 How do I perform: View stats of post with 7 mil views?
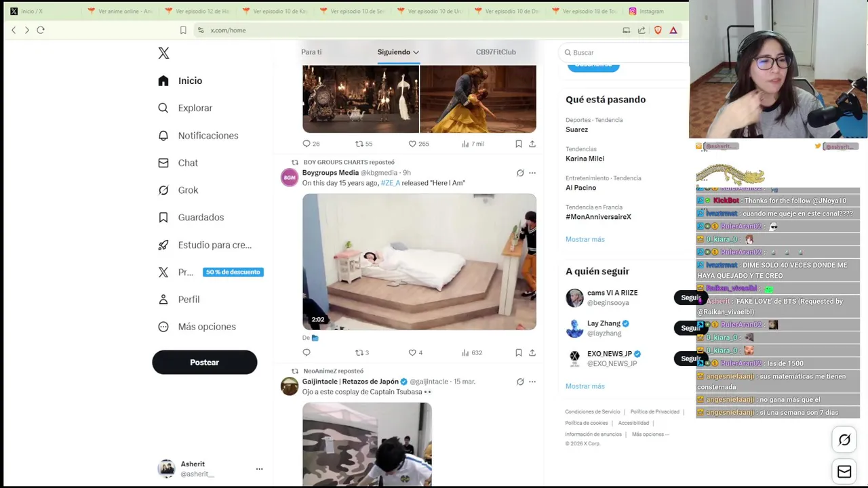[473, 144]
